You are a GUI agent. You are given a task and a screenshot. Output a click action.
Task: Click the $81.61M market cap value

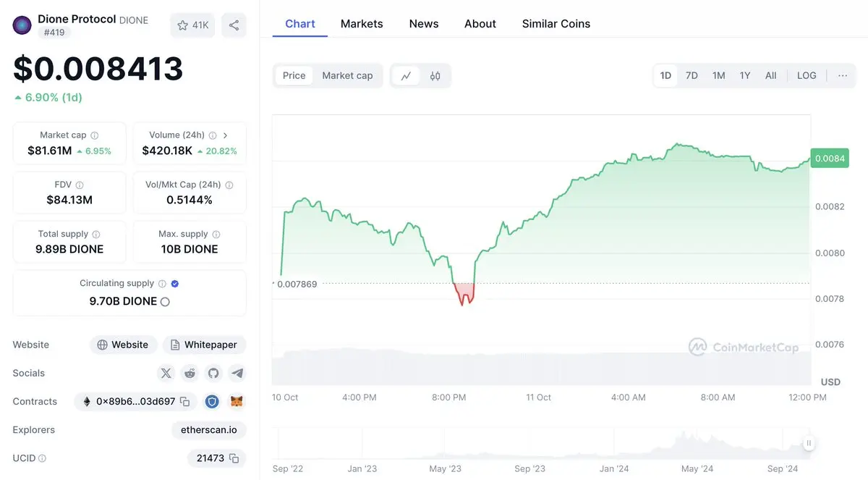[50, 151]
